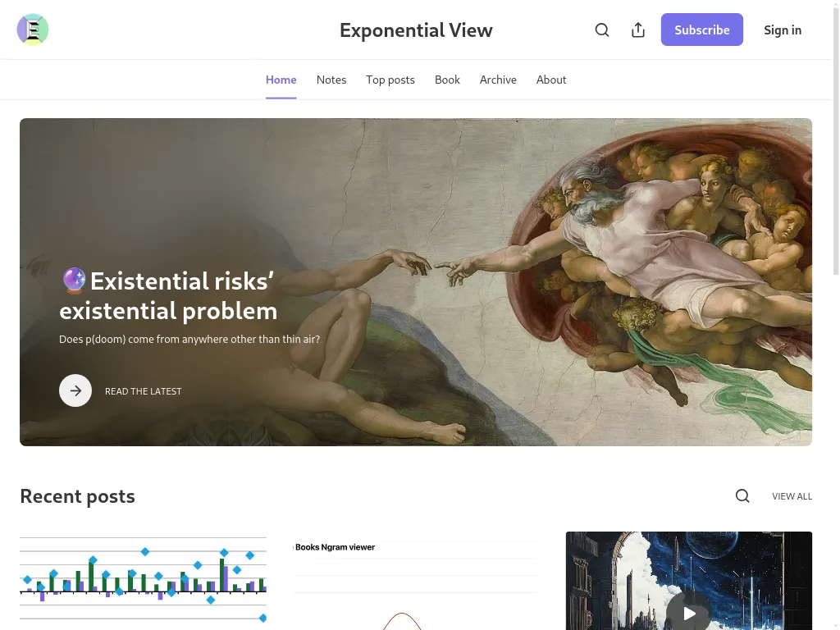
Task: Open the bar chart post thumbnail
Action: coord(143,581)
